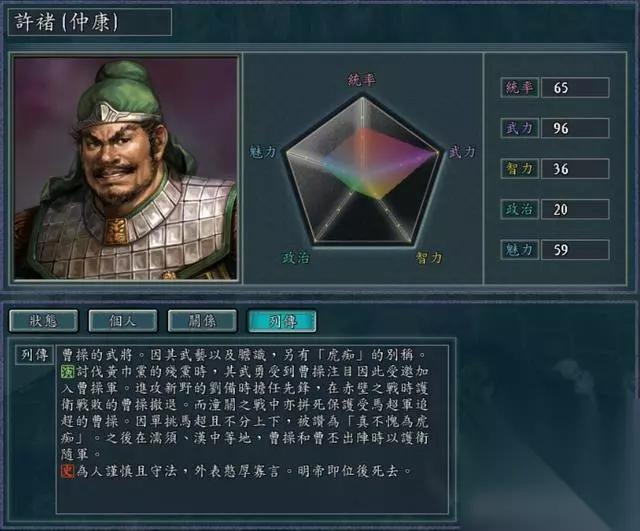Click the 武力 value field showing 96
The height and width of the screenshot is (531, 640).
(575, 128)
